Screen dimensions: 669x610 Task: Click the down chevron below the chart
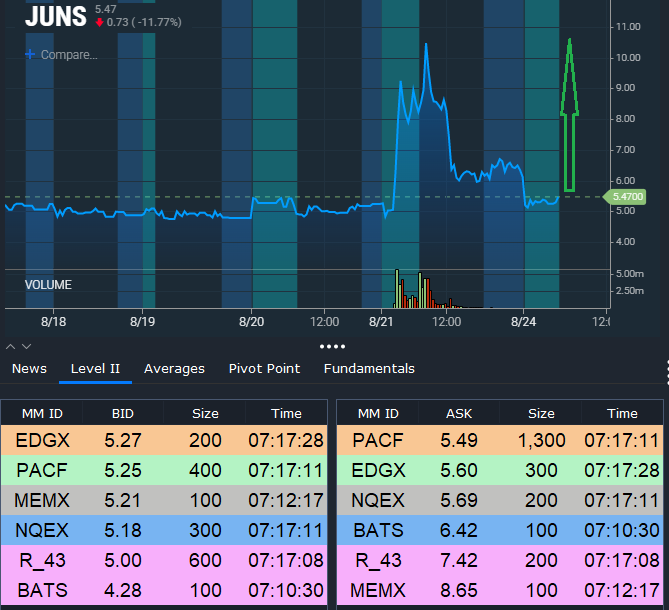pos(26,346)
